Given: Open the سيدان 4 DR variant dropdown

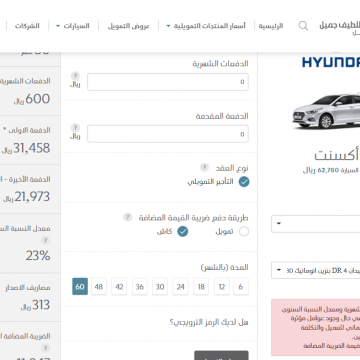Looking at the screenshot, I should click(x=316, y=270).
